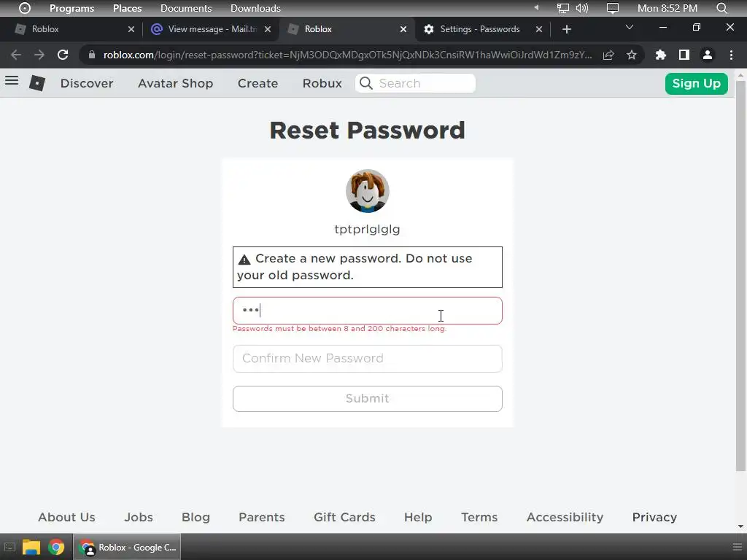Select the Roblox - Google Chrome taskbar window
Screen dimensions: 747x560
click(128, 547)
